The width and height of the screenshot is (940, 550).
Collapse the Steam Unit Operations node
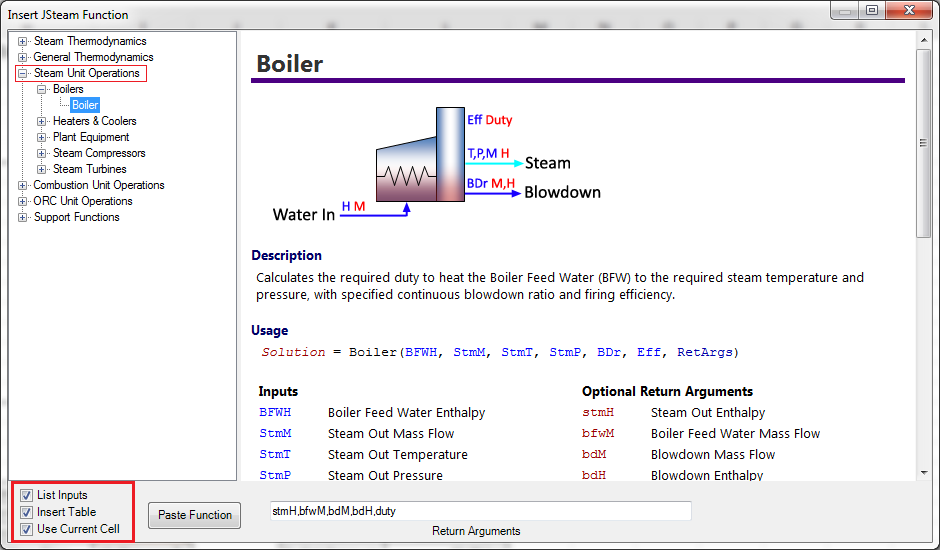click(x=22, y=73)
